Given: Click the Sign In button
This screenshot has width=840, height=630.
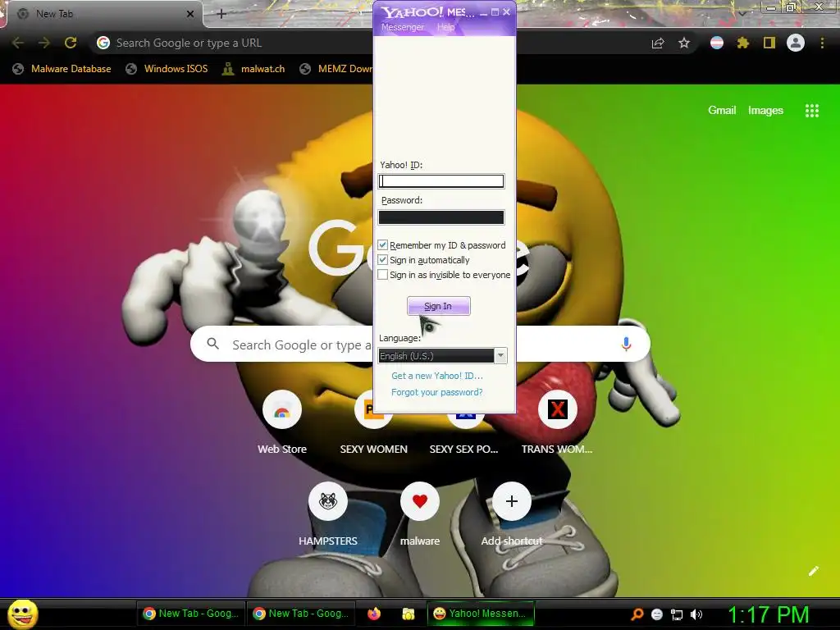Looking at the screenshot, I should [438, 306].
